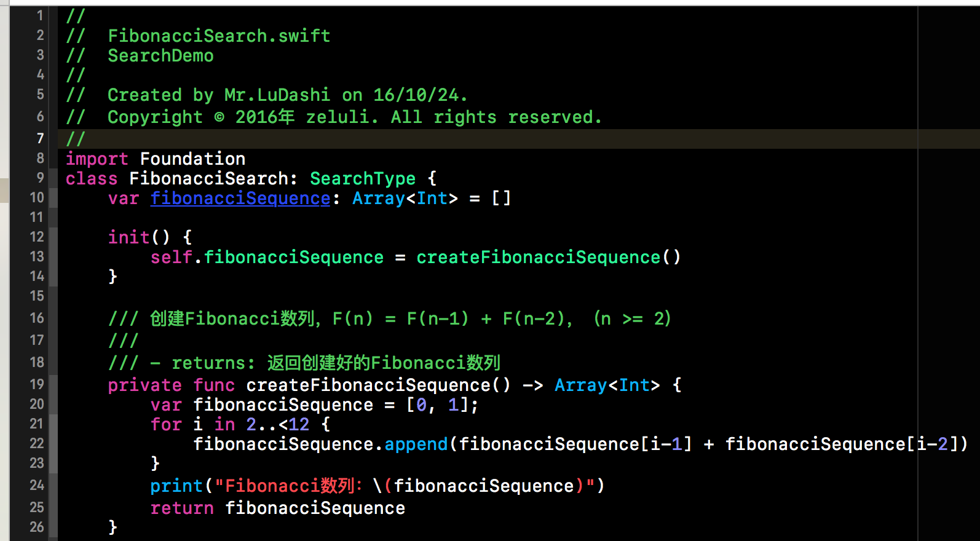
Task: Click the SearchType protocol name
Action: [362, 179]
